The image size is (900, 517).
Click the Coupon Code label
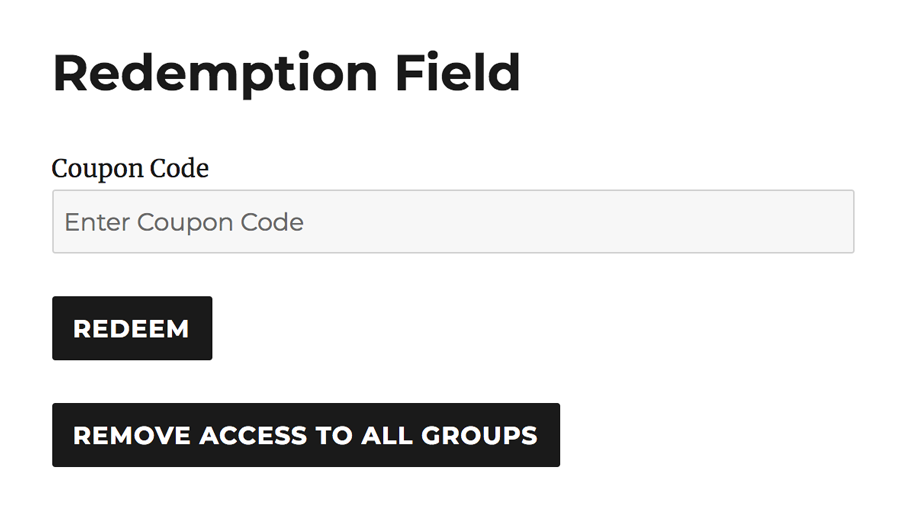click(x=130, y=169)
